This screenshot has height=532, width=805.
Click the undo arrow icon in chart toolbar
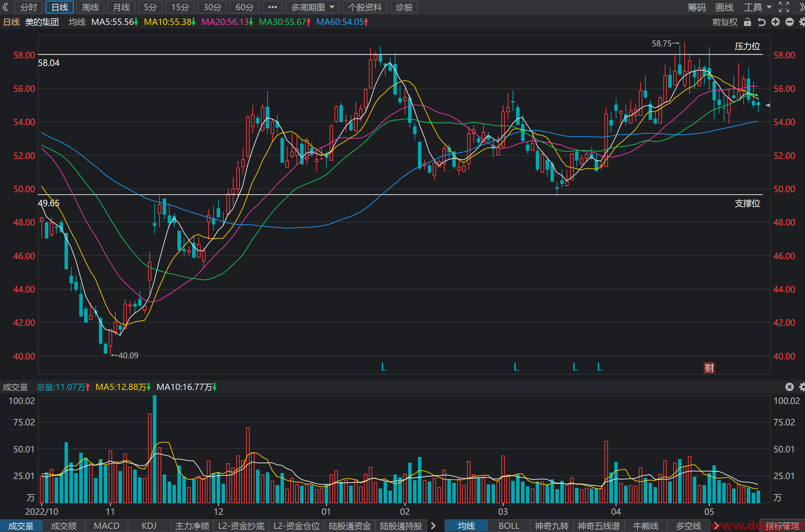coord(761,22)
